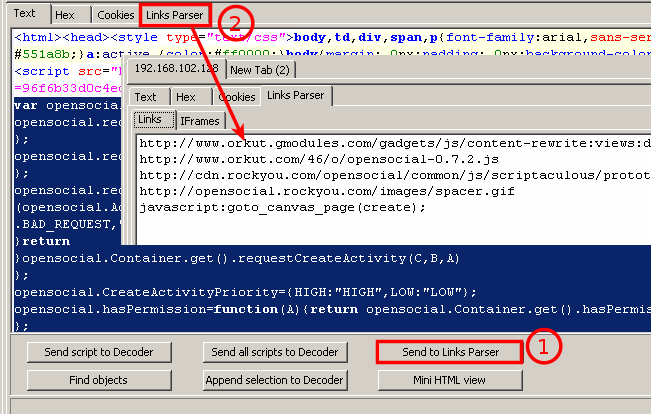Open the Hex tab in the inset window

[186, 97]
